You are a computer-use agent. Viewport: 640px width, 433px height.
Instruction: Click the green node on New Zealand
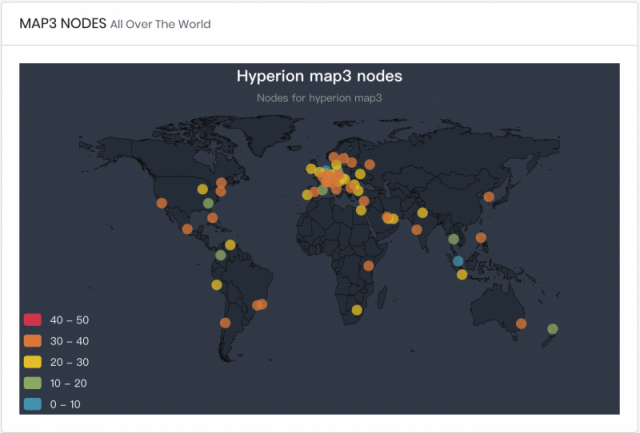pos(553,329)
